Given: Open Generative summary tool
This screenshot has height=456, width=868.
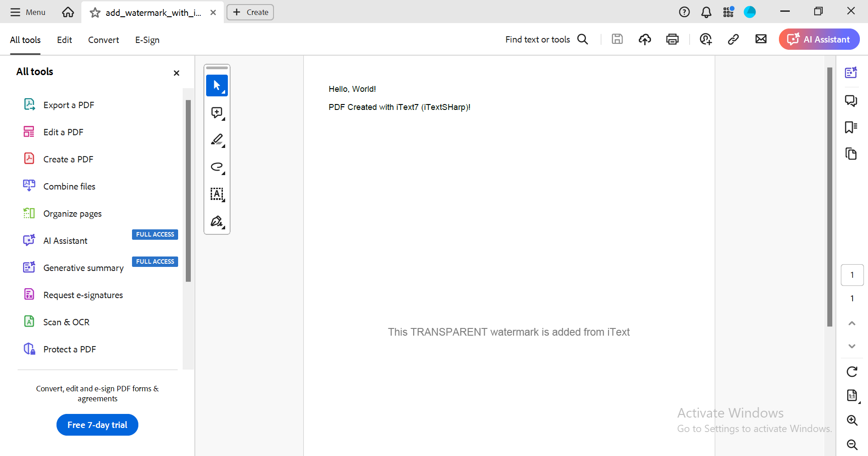Looking at the screenshot, I should [73, 267].
